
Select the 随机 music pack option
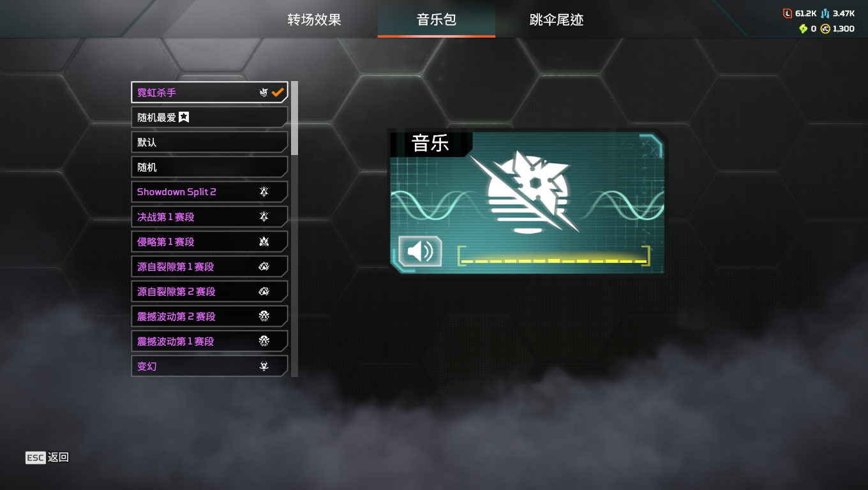click(210, 167)
